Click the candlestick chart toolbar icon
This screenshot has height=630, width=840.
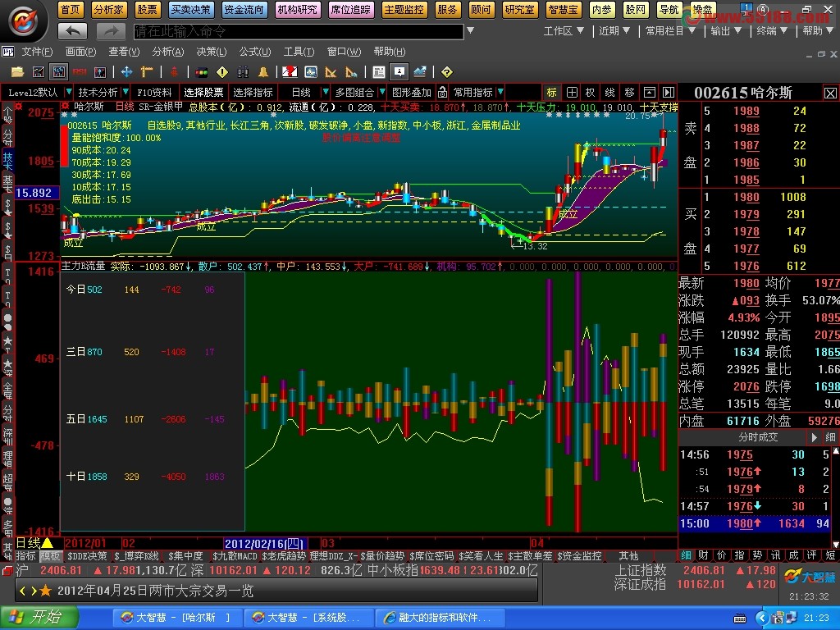[59, 72]
